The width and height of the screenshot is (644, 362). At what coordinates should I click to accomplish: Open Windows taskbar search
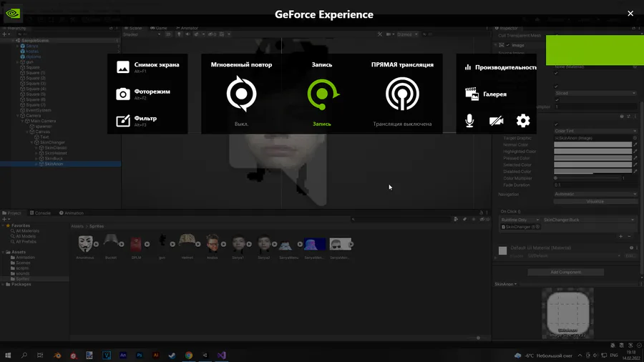[24, 356]
